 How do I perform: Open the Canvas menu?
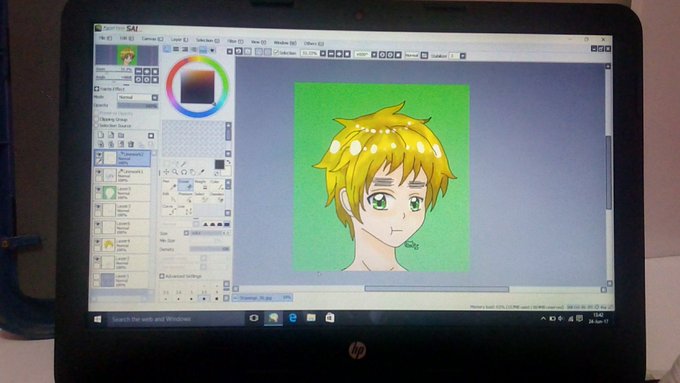click(x=152, y=39)
